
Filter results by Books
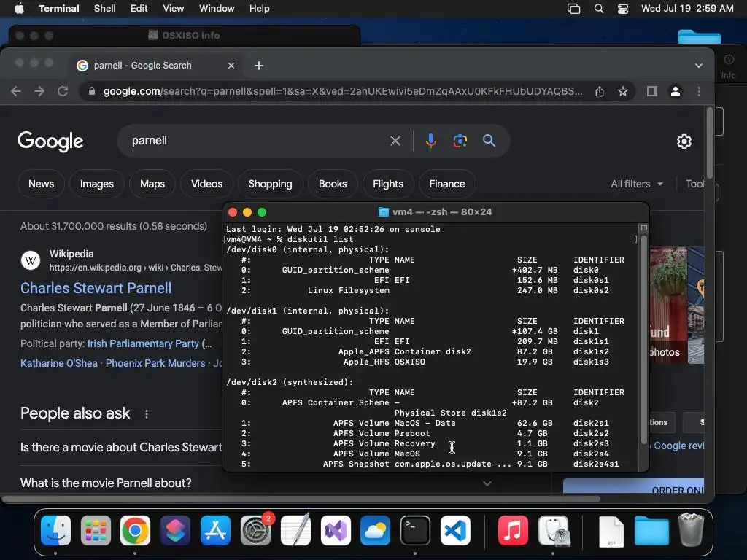point(333,184)
